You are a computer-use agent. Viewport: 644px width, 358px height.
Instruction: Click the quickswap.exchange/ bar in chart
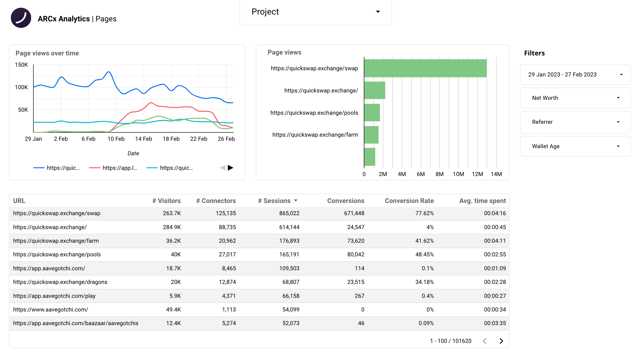click(x=375, y=90)
